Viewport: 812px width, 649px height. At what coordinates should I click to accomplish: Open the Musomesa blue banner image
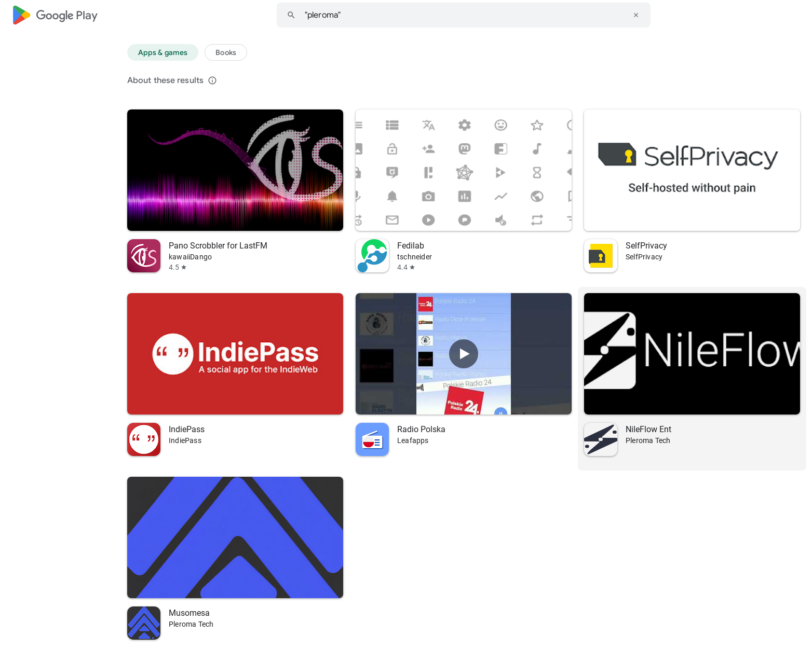(x=235, y=537)
